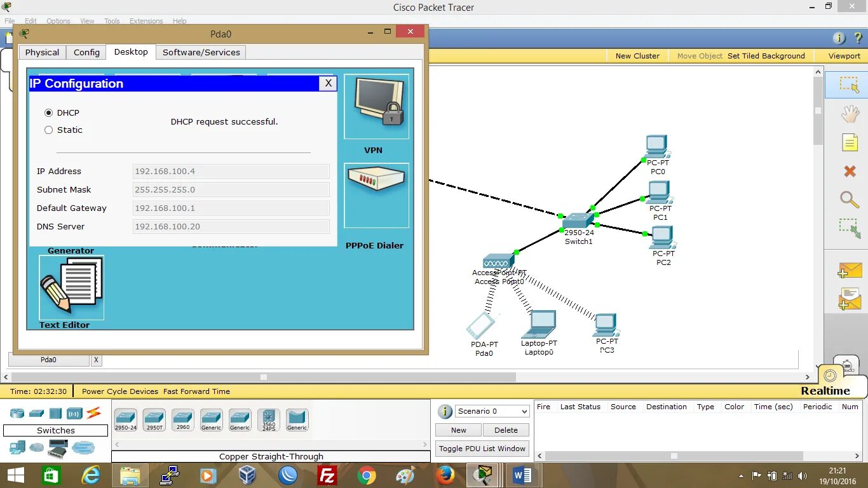This screenshot has width=868, height=488.
Task: Pick the 2960 switch model
Action: tap(183, 420)
